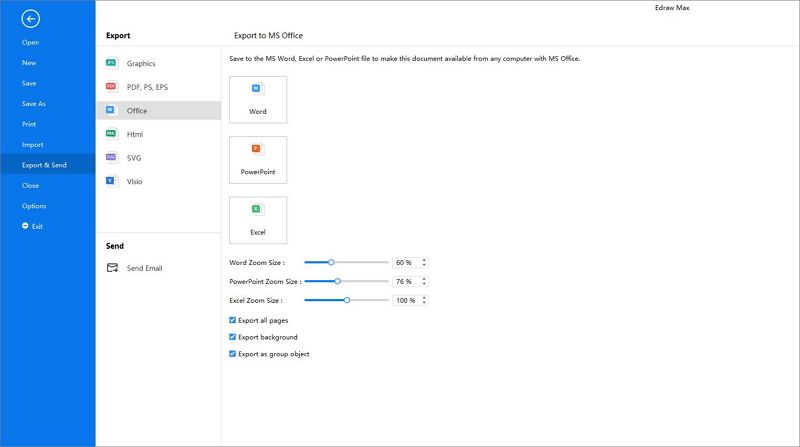Click the Html file icon

(111, 134)
